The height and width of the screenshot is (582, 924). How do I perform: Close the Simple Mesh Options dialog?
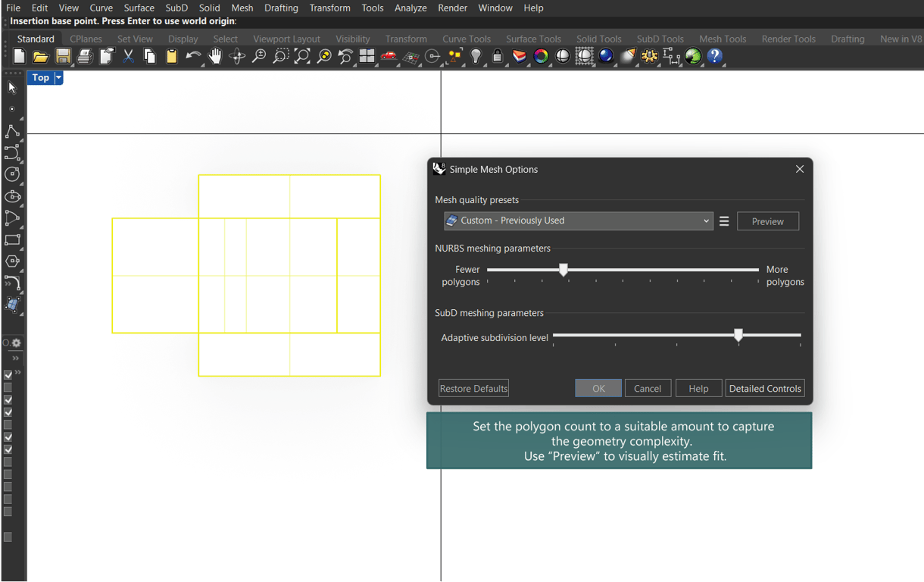pos(800,169)
